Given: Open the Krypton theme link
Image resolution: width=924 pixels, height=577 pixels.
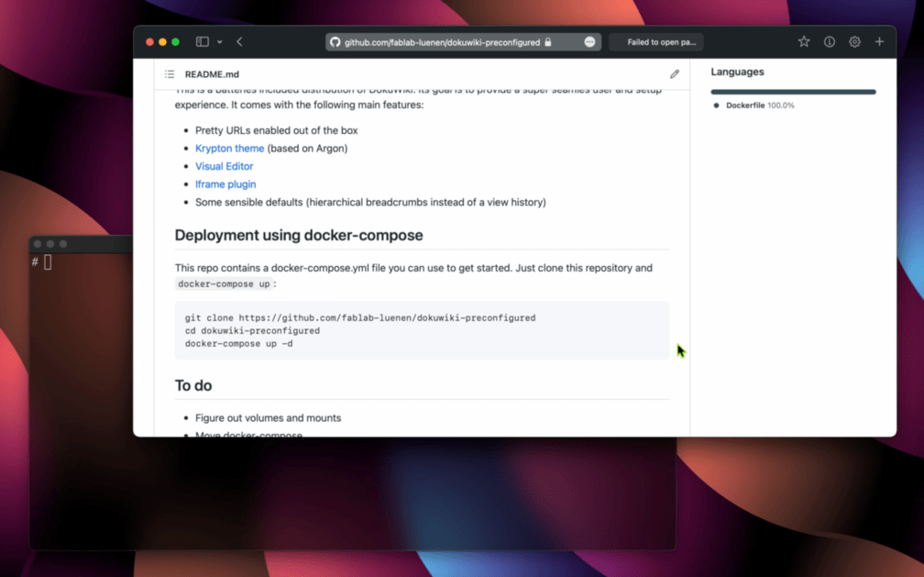Looking at the screenshot, I should (x=229, y=148).
